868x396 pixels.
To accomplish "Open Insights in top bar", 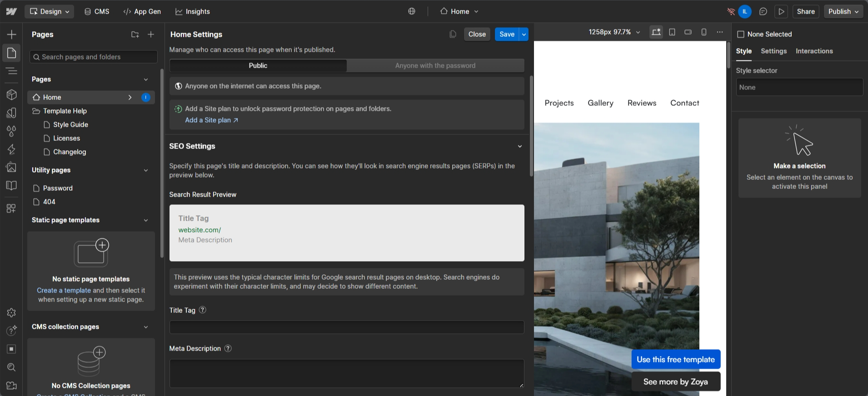I will (x=193, y=11).
